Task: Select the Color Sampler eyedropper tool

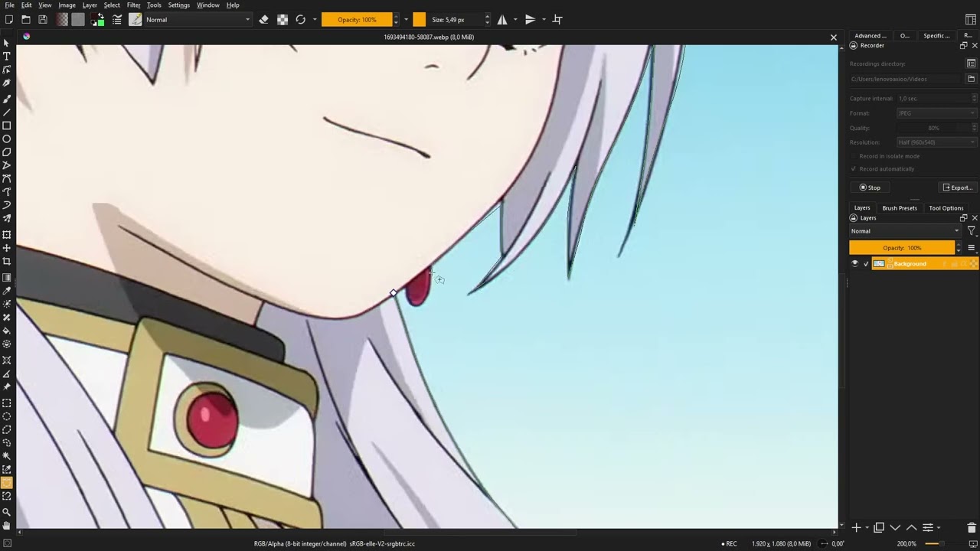Action: click(7, 291)
